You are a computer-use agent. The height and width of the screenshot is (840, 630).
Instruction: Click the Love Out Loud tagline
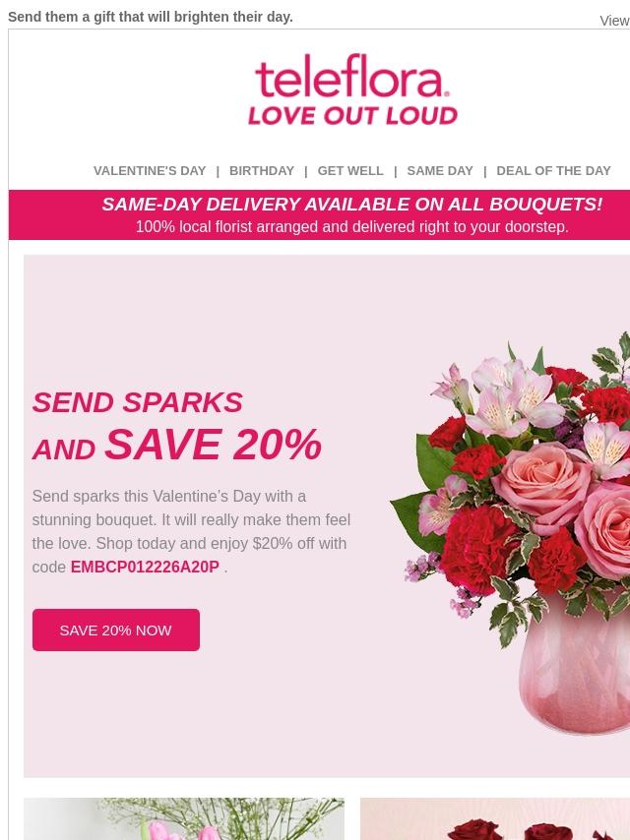coord(352,115)
